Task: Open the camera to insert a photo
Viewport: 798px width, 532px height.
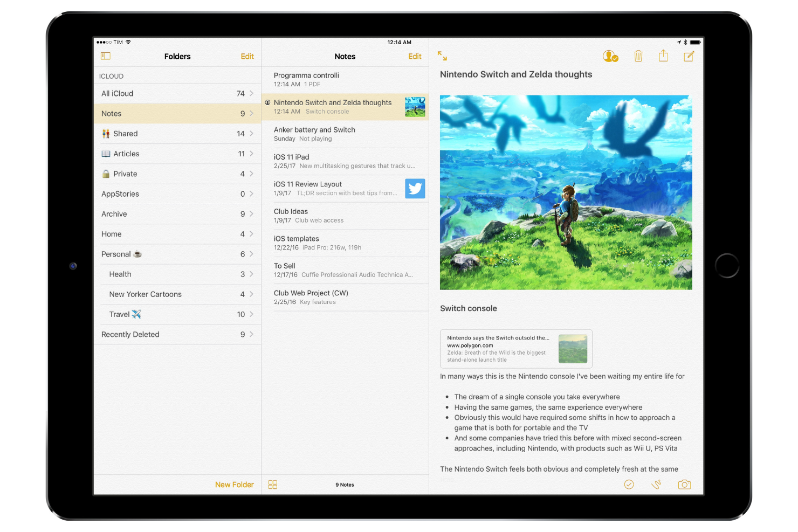Action: click(684, 485)
